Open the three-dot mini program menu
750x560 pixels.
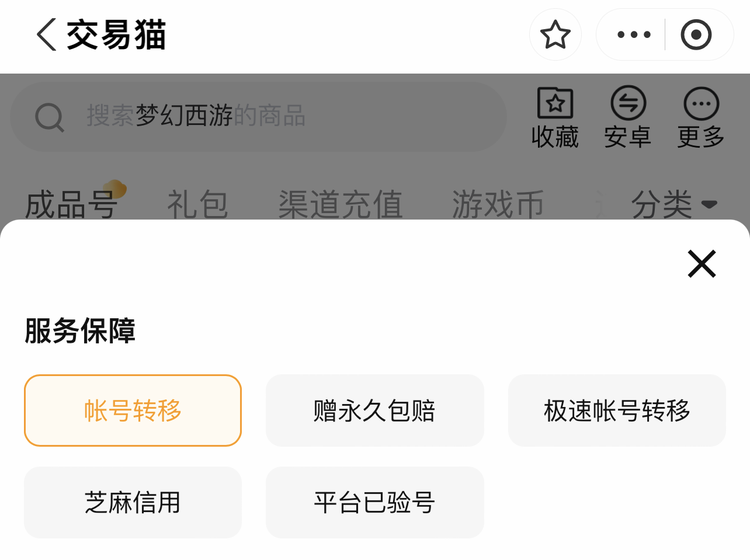(634, 34)
